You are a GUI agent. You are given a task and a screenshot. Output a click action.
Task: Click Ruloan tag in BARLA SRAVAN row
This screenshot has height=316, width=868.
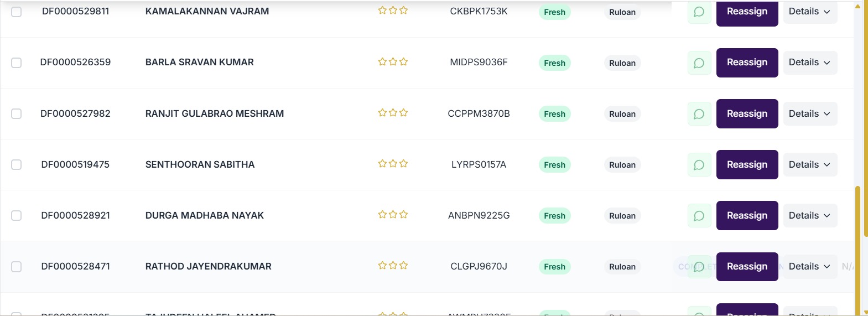[x=622, y=63]
